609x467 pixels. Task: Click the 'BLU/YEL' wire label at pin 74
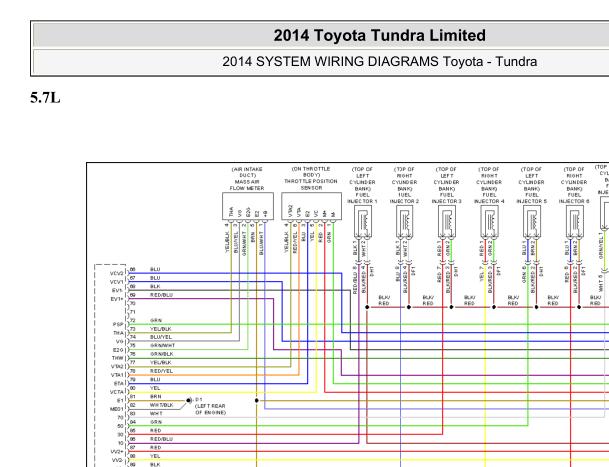[161, 337]
